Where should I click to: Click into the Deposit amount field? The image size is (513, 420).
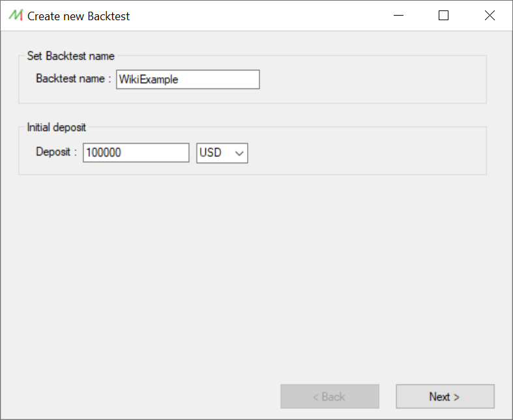coord(136,152)
